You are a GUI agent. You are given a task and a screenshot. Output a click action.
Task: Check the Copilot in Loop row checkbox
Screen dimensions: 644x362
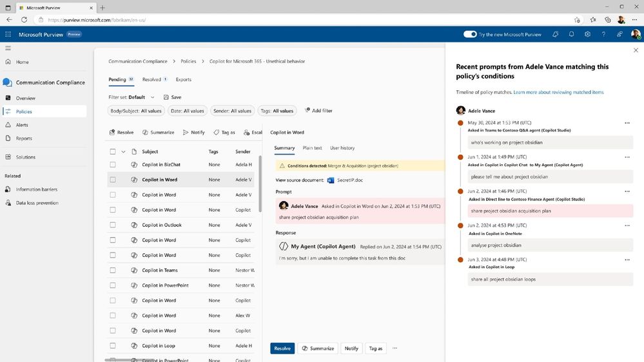point(113,346)
